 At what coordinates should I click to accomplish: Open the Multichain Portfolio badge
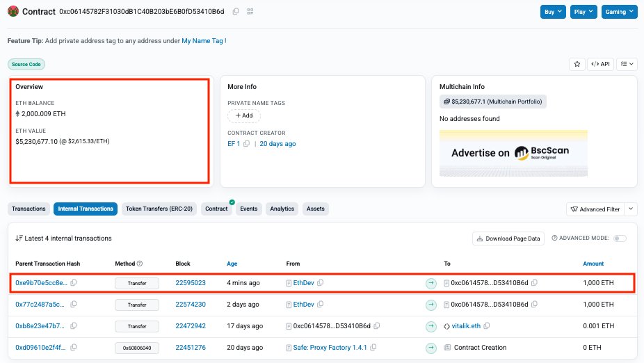pyautogui.click(x=493, y=102)
